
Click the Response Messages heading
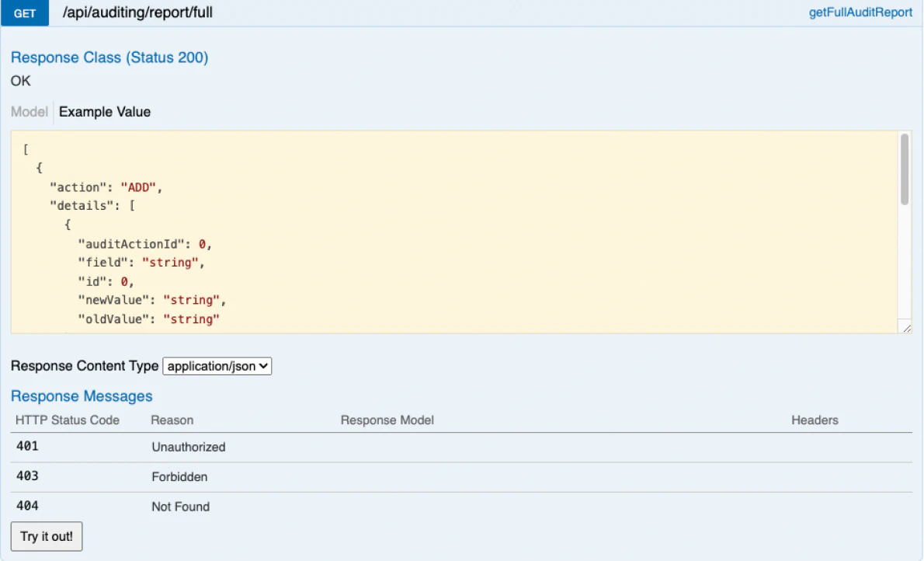pos(81,396)
